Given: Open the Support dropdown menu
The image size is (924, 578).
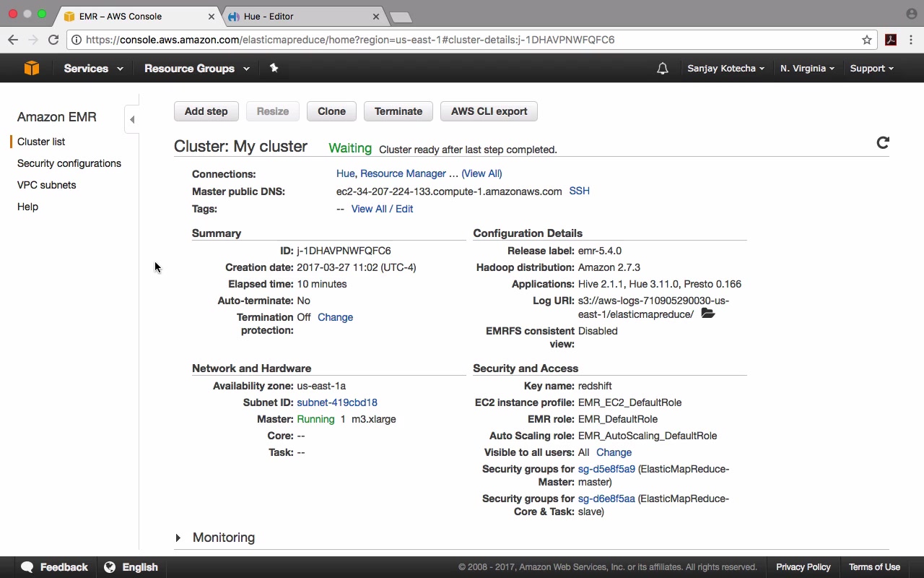Looking at the screenshot, I should tap(871, 69).
